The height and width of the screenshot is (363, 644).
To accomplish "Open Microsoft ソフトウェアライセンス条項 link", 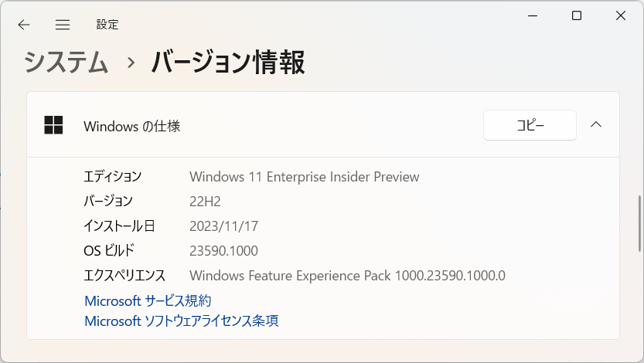I will point(182,321).
